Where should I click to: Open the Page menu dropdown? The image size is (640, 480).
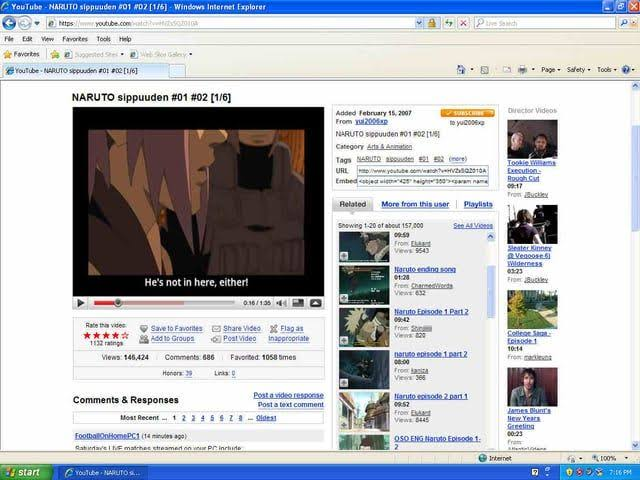coord(551,70)
